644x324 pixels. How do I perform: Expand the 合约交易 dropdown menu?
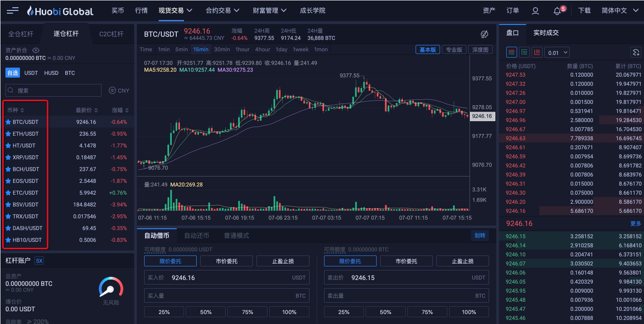point(223,10)
